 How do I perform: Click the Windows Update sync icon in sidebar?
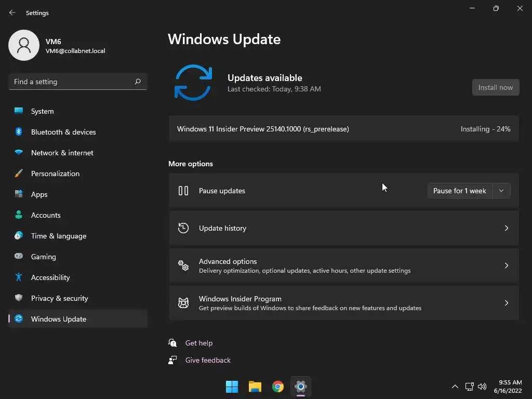pos(19,318)
